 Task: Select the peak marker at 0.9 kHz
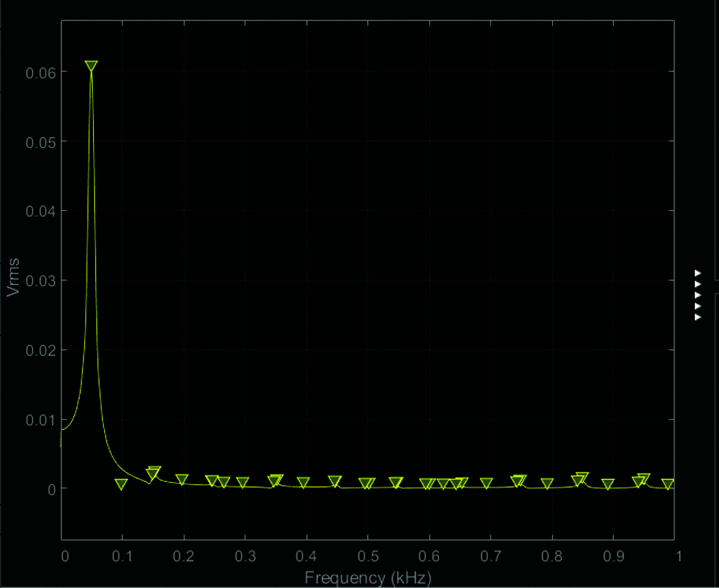(x=608, y=485)
